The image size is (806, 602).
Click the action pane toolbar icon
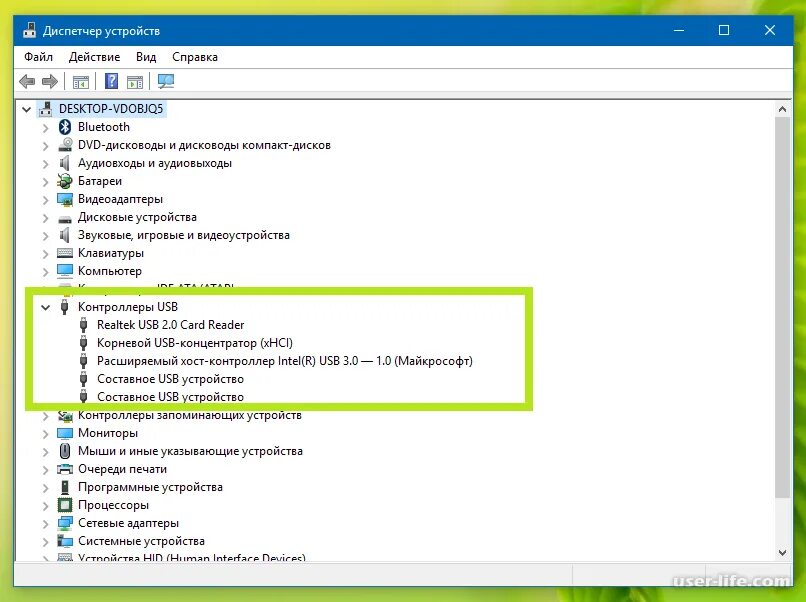coord(135,81)
